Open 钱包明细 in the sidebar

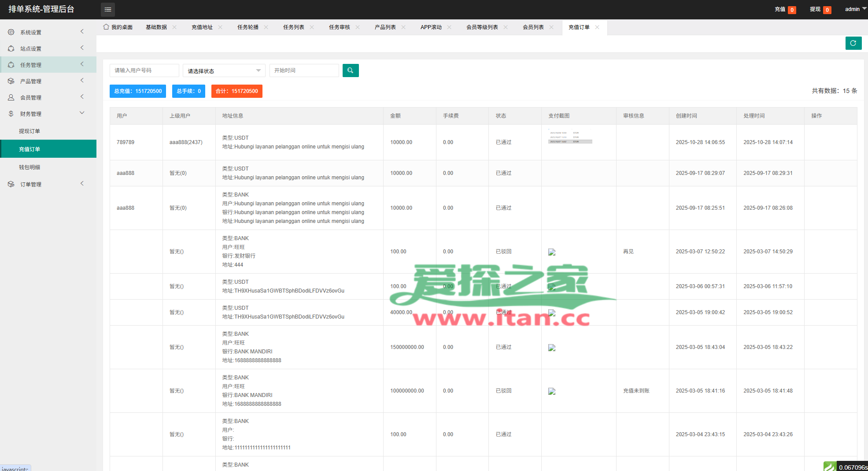30,167
